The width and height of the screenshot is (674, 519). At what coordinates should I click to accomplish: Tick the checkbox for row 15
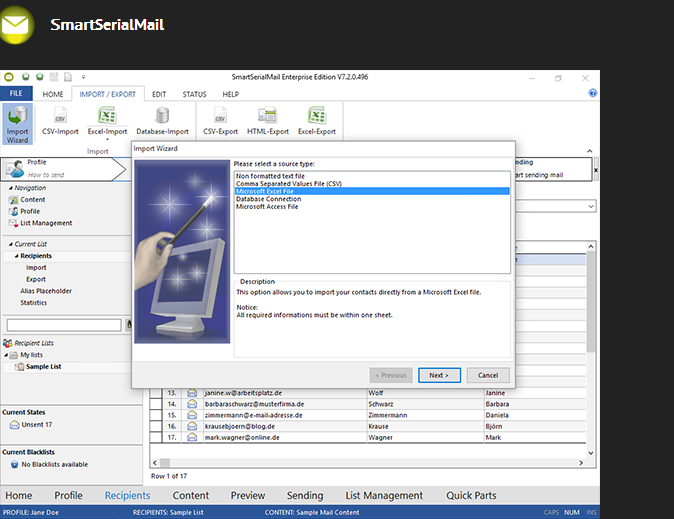pyautogui.click(x=156, y=415)
